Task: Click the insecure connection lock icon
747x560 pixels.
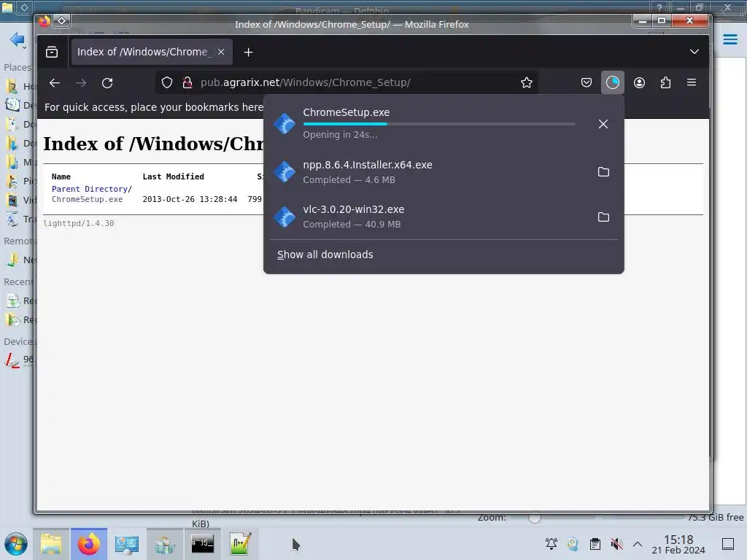Action: [187, 83]
